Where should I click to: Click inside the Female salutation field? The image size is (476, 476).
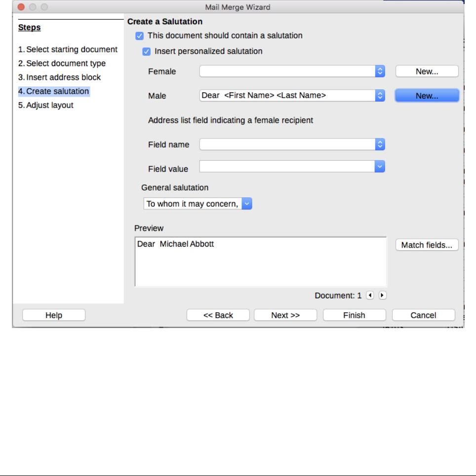287,71
